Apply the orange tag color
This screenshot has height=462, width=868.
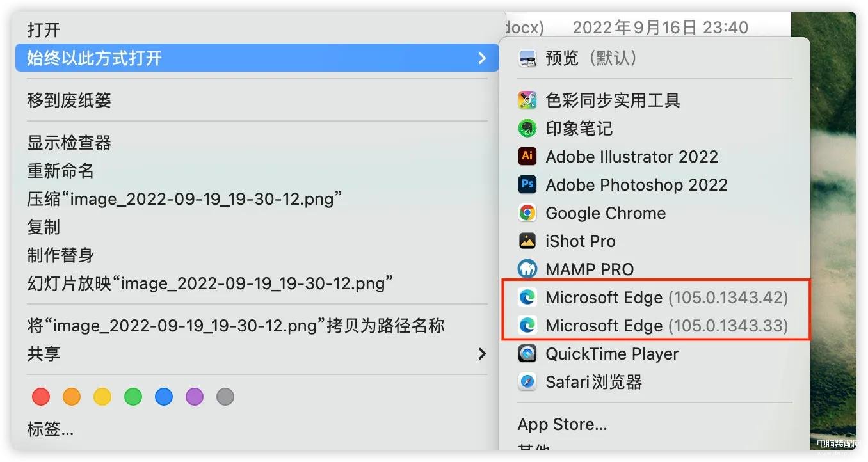(72, 397)
